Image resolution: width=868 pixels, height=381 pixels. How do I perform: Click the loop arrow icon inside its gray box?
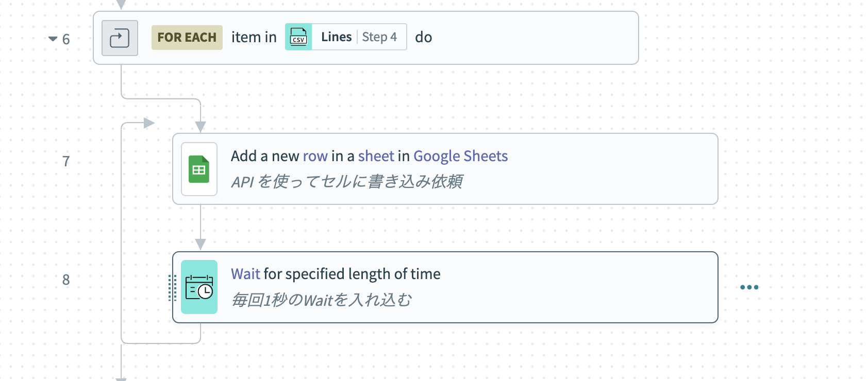coord(120,37)
